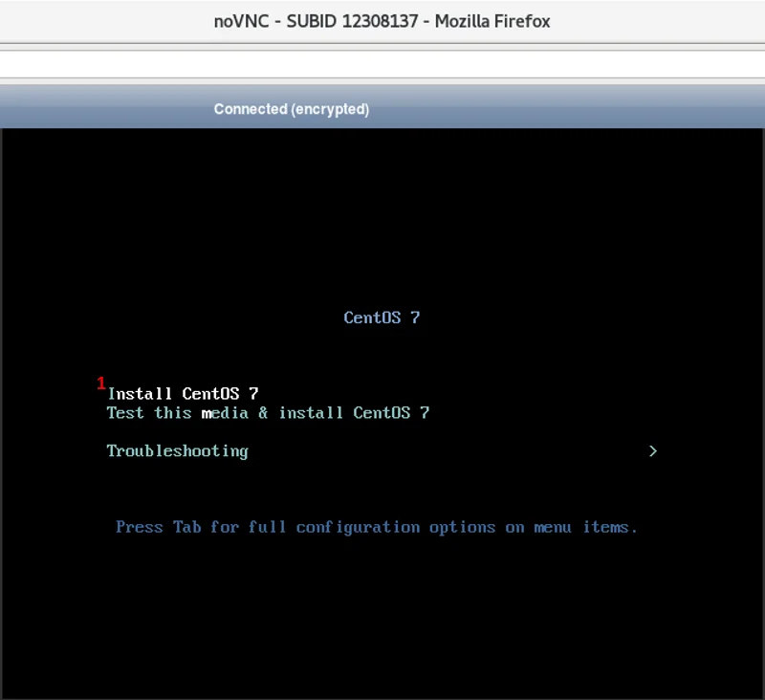Click the empty black console area below hint
This screenshot has width=765, height=700.
382,612
